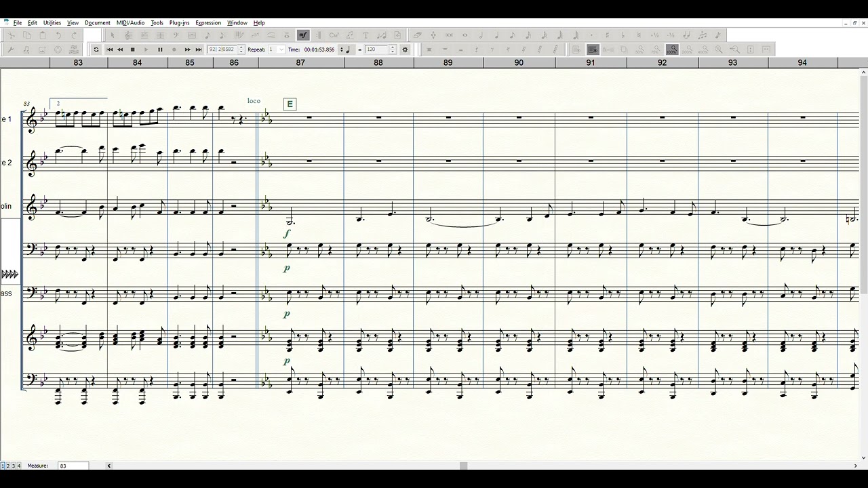Choose the eighth note duration

tap(512, 35)
